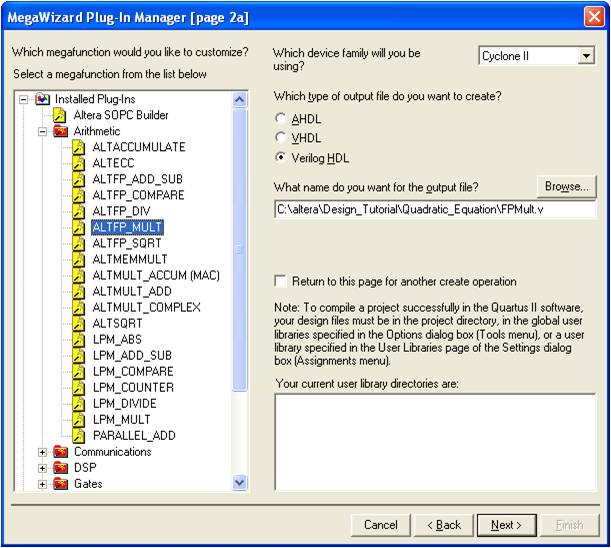Close the MegaWizard Plug-In Manager window
This screenshot has height=548, width=611.
point(594,18)
